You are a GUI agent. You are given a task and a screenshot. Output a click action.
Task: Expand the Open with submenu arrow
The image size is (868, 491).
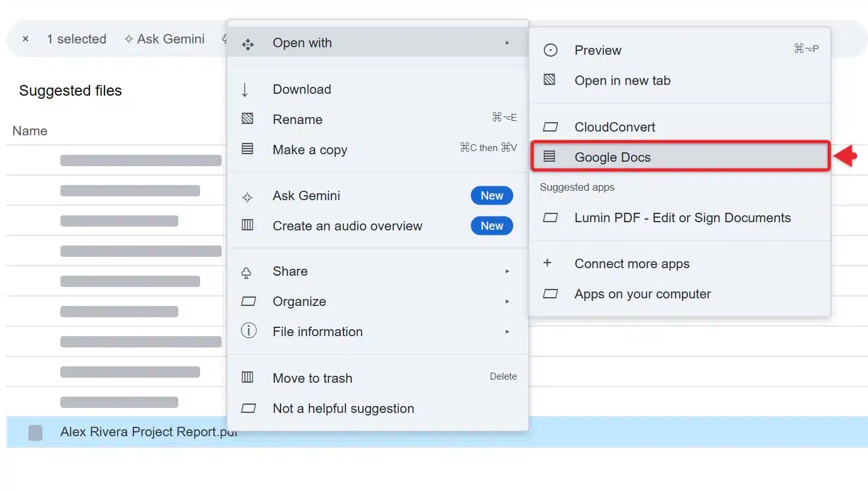point(507,43)
